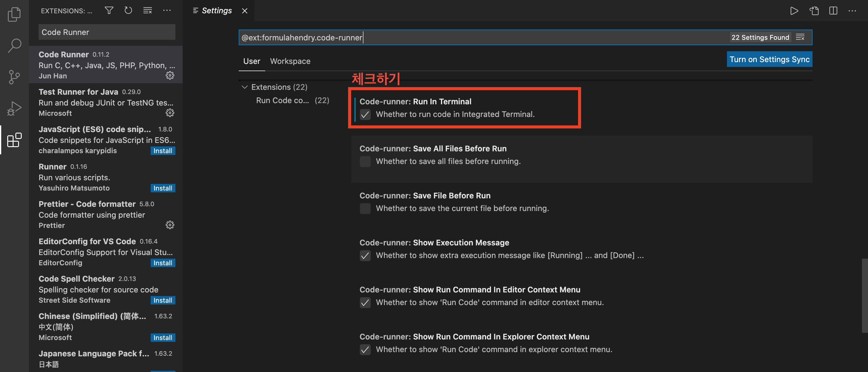This screenshot has width=868, height=372.
Task: Refresh the extensions list
Action: pyautogui.click(x=128, y=11)
